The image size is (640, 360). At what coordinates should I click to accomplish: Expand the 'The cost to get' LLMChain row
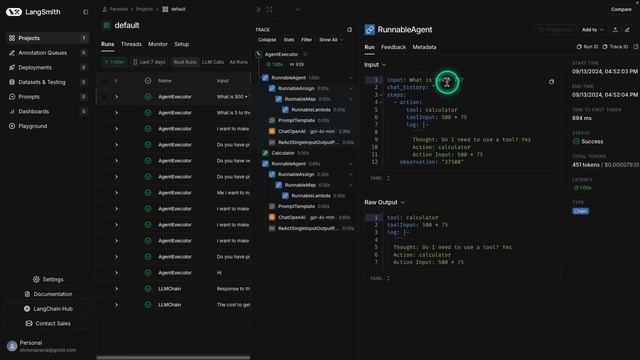pyautogui.click(x=116, y=305)
